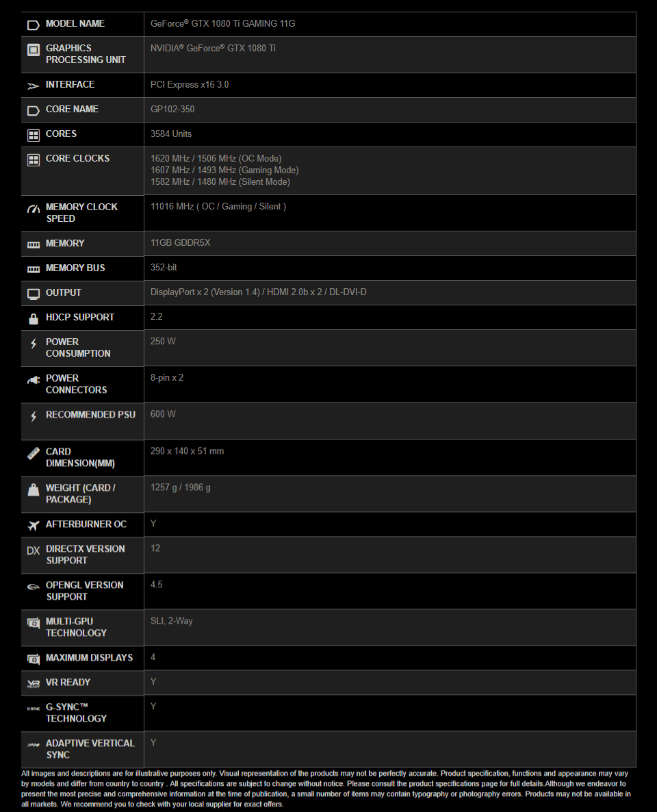Click the Card Dimension ruler icon

[33, 453]
